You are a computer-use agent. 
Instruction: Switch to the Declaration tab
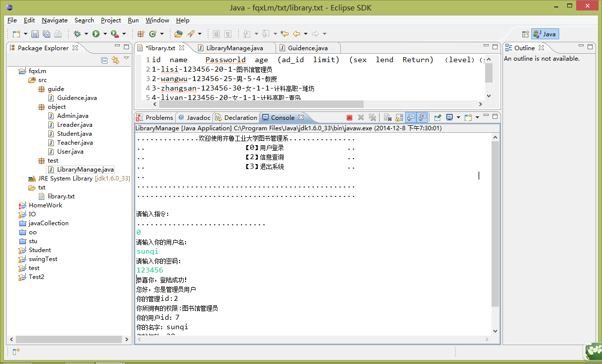236,117
